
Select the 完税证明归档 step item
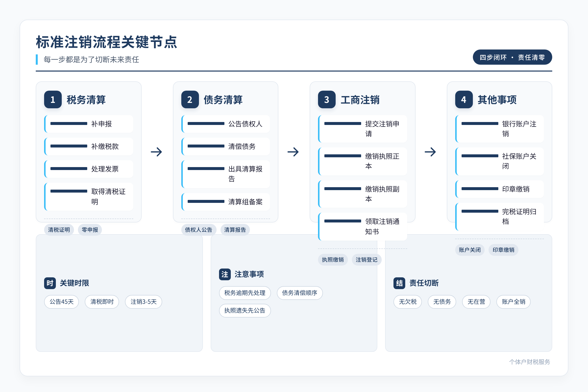coord(500,217)
